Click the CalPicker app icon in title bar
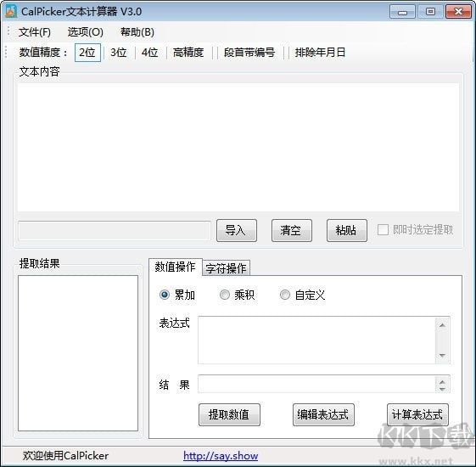Image resolution: width=476 pixels, height=467 pixels. [11, 12]
